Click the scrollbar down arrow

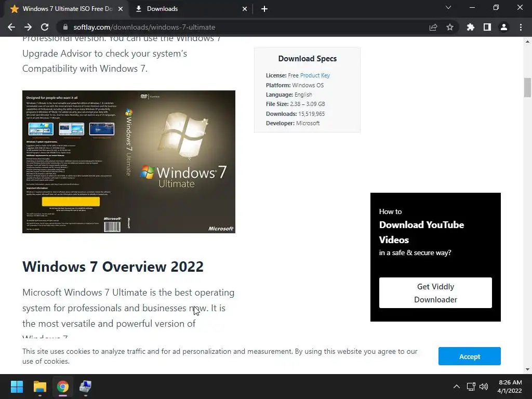[527, 369]
